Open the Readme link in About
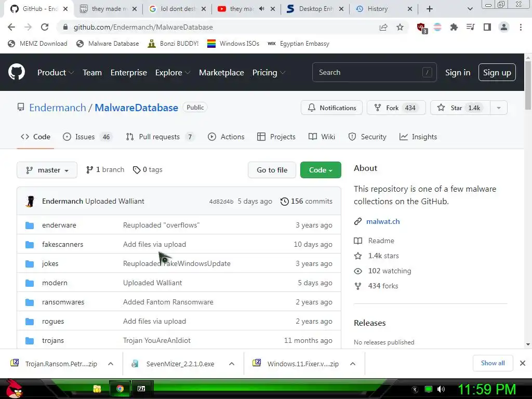Screen dimensions: 532x399 tap(381, 241)
